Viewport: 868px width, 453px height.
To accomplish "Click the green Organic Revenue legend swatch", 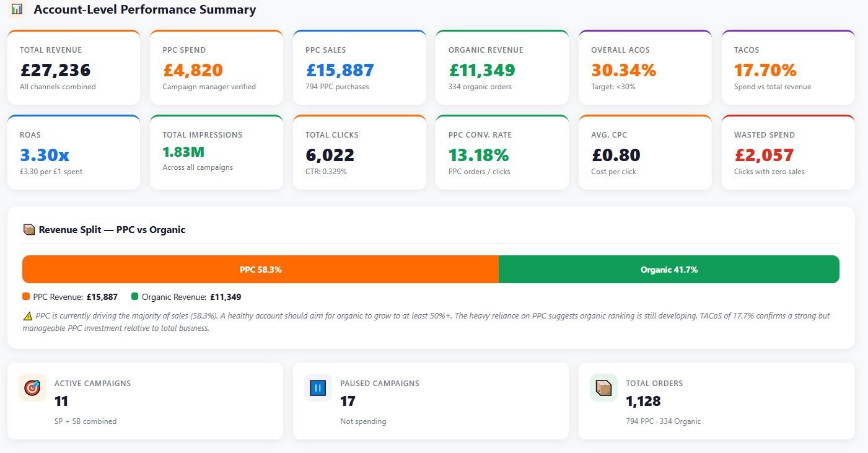I will [x=134, y=296].
